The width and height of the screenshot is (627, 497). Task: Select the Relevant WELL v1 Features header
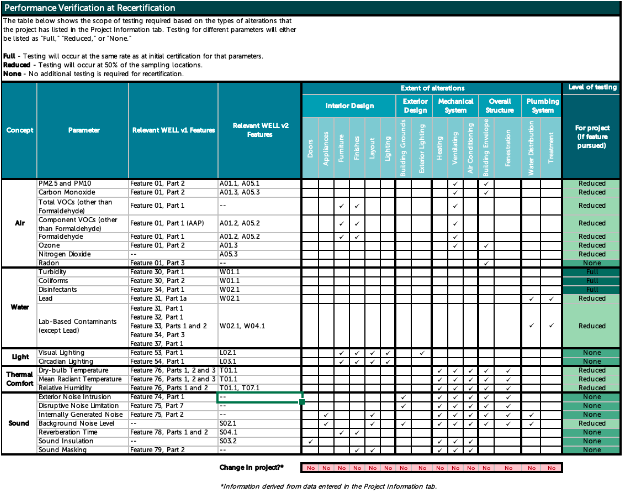pyautogui.click(x=173, y=130)
